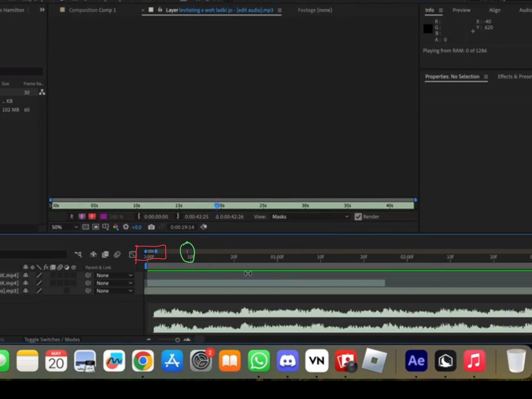Toggle Hide Shy Layers timeline switch
The width and height of the screenshot is (532, 399).
click(93, 254)
